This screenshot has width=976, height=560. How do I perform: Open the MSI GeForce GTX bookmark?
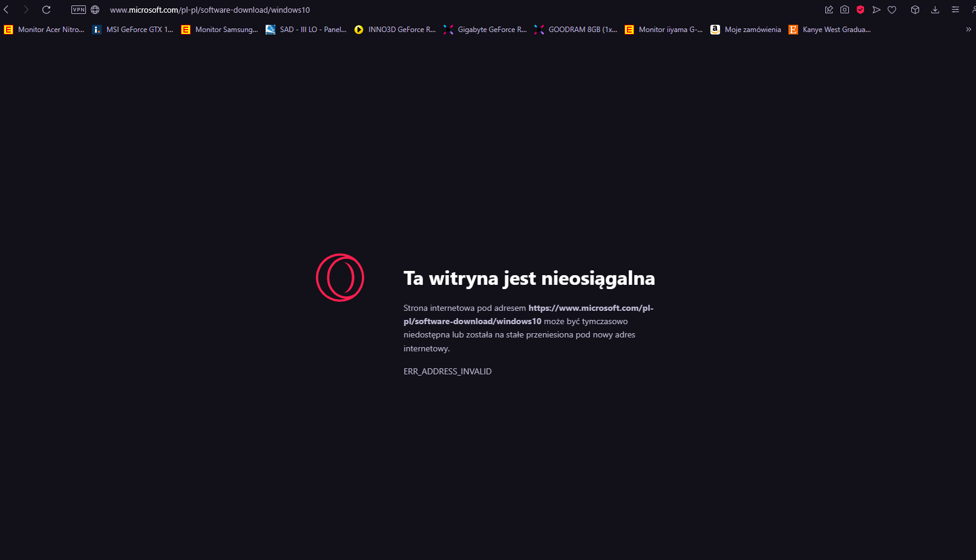click(x=133, y=29)
